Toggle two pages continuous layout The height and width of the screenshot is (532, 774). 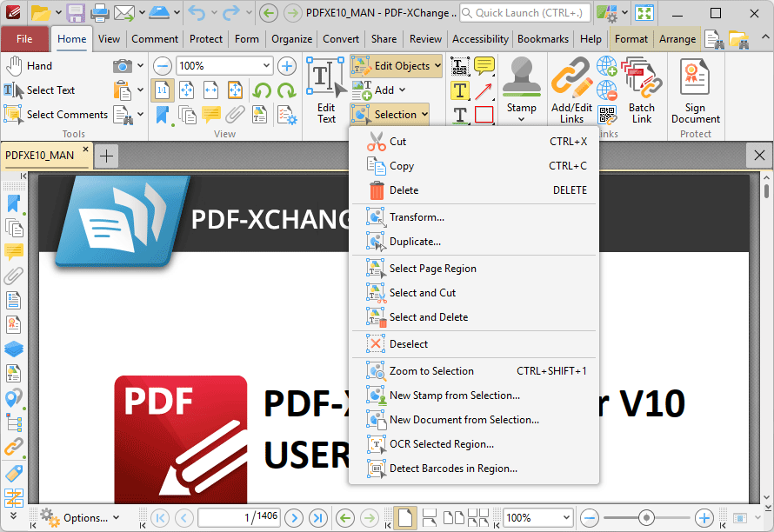coord(477,518)
